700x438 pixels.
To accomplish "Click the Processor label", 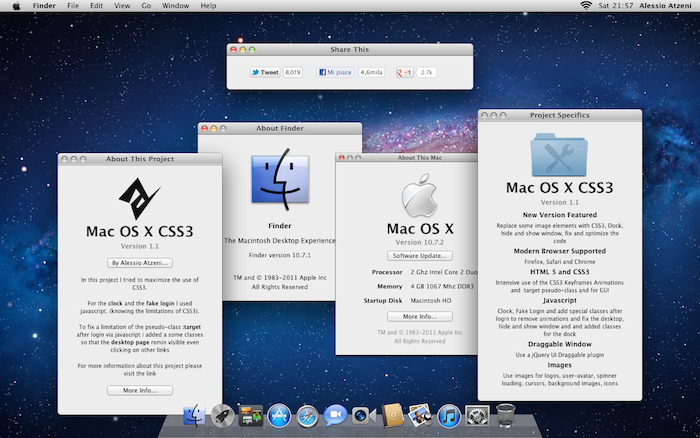I will 387,272.
